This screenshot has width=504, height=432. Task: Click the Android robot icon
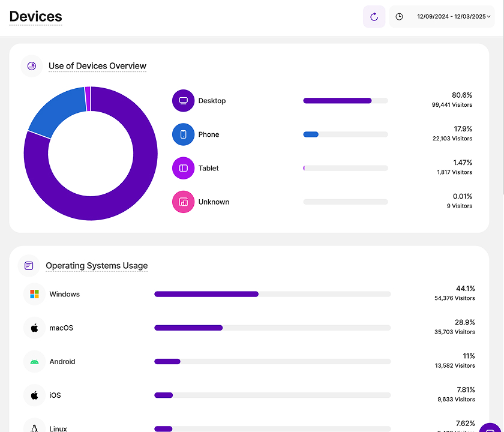coord(34,361)
